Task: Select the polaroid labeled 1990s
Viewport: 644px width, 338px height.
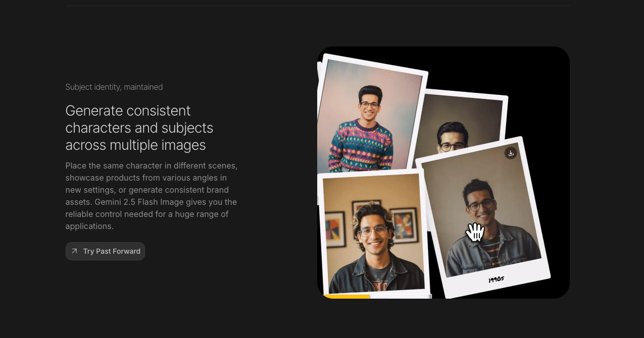Action: (x=482, y=217)
